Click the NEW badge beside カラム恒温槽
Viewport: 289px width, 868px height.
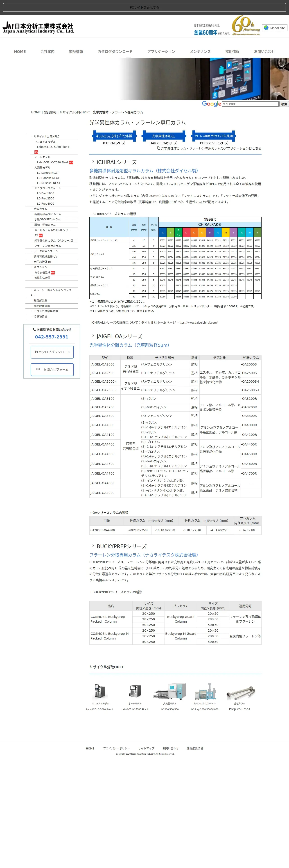point(53,273)
